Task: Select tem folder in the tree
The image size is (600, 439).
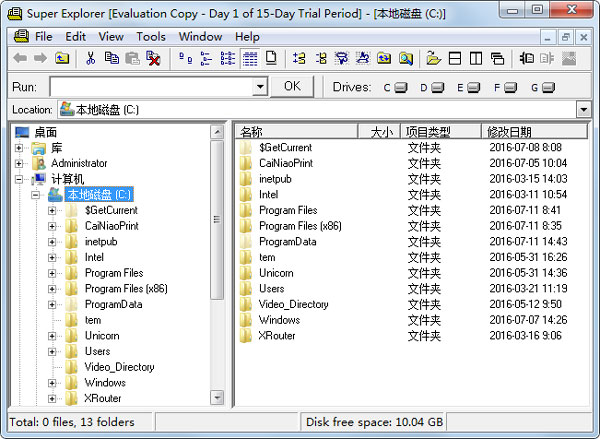Action: click(x=93, y=320)
